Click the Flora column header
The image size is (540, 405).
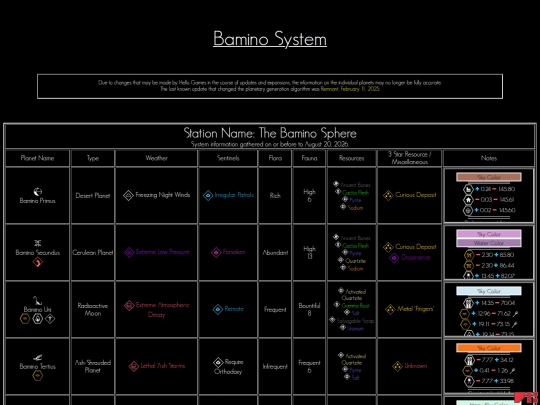point(275,158)
